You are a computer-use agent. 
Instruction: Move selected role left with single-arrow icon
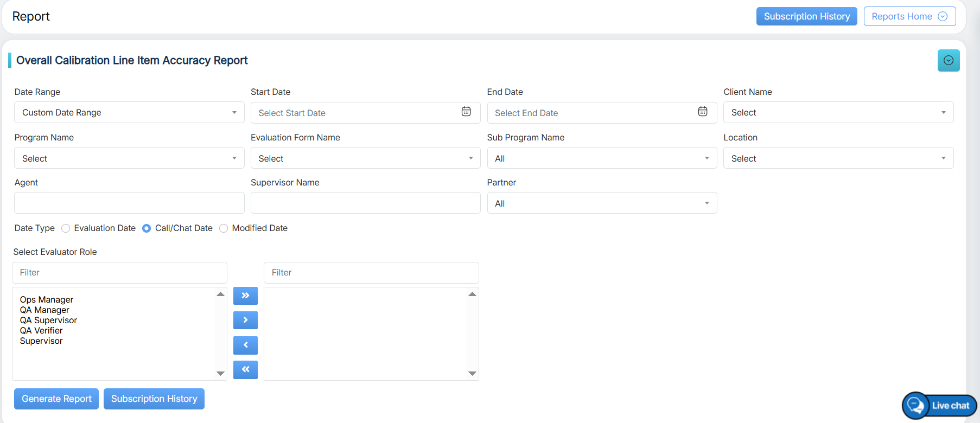coord(245,345)
